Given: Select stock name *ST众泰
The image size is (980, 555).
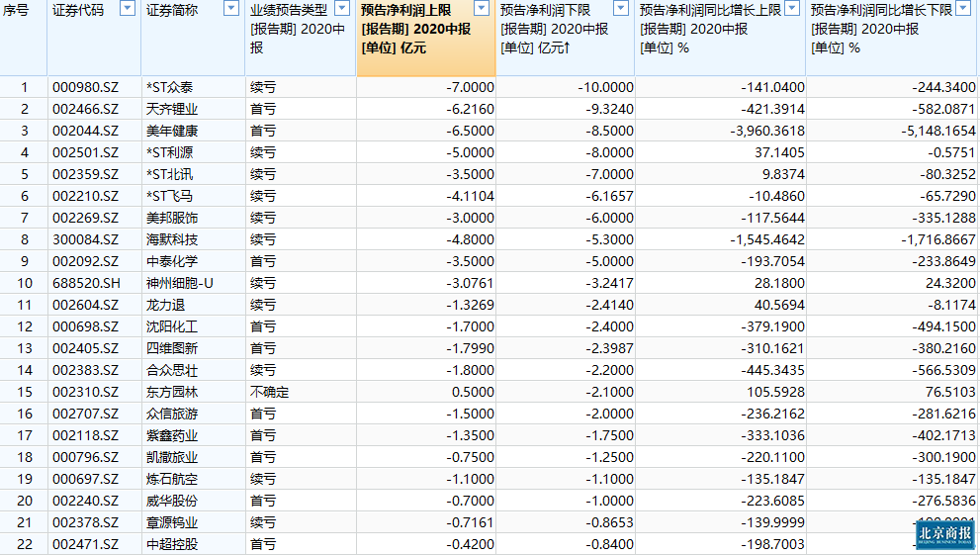Looking at the screenshot, I should (x=169, y=87).
